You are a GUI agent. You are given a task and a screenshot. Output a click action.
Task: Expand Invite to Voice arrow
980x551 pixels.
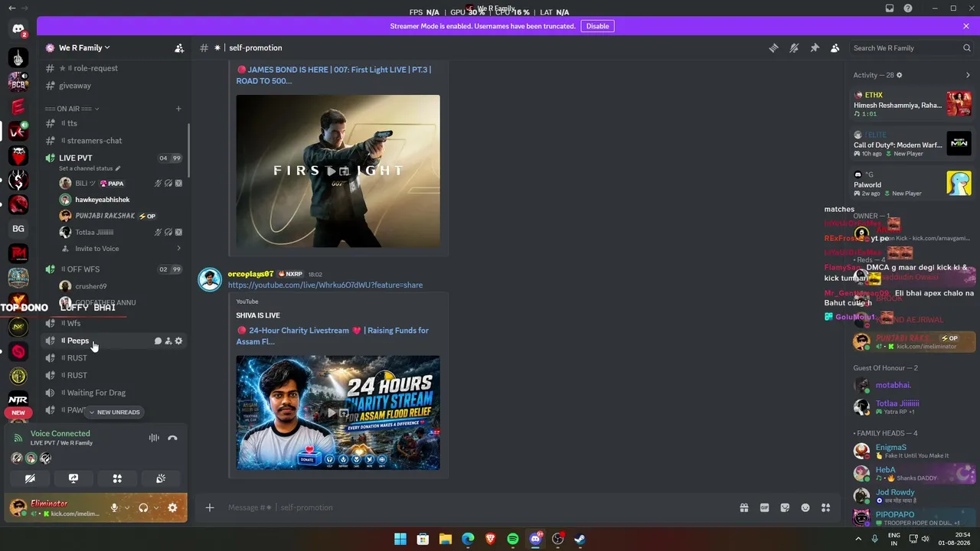pyautogui.click(x=178, y=249)
